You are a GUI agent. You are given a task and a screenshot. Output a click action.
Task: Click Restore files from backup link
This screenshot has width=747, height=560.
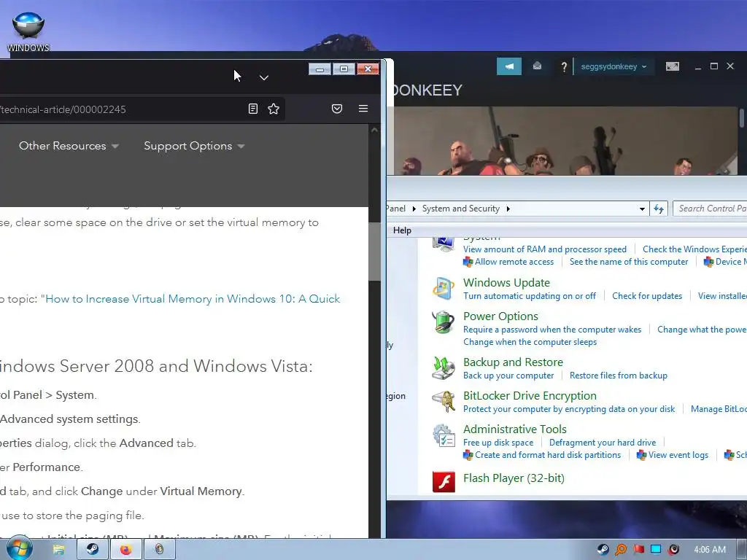click(619, 376)
